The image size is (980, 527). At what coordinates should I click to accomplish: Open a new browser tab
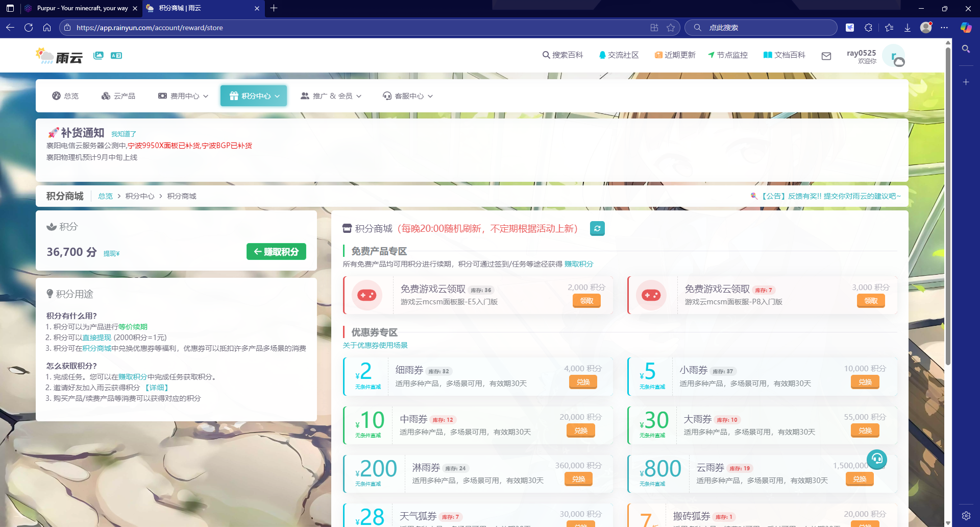point(274,8)
